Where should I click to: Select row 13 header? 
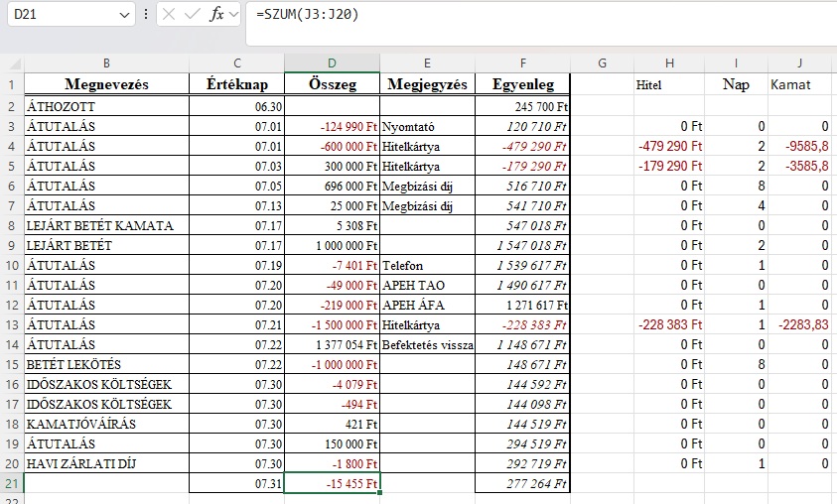pos(12,324)
